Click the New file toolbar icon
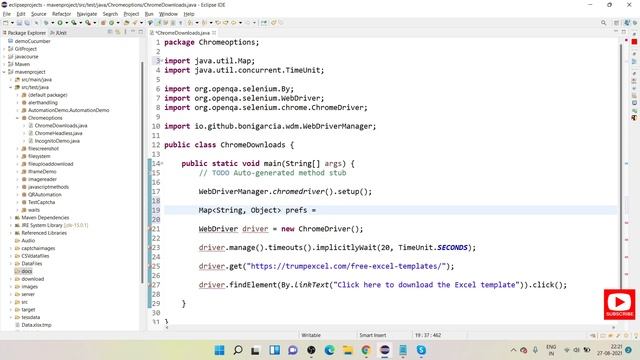The width and height of the screenshot is (640, 360). 6,23
